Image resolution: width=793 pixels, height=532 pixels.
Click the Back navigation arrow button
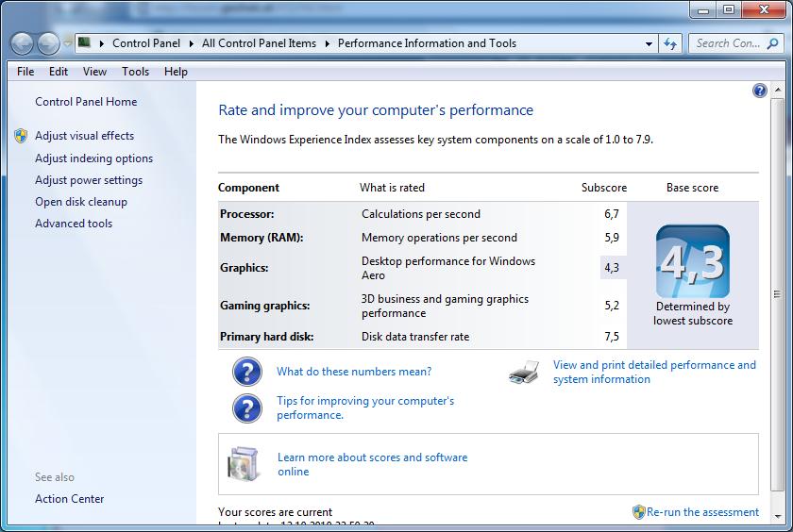tap(23, 44)
